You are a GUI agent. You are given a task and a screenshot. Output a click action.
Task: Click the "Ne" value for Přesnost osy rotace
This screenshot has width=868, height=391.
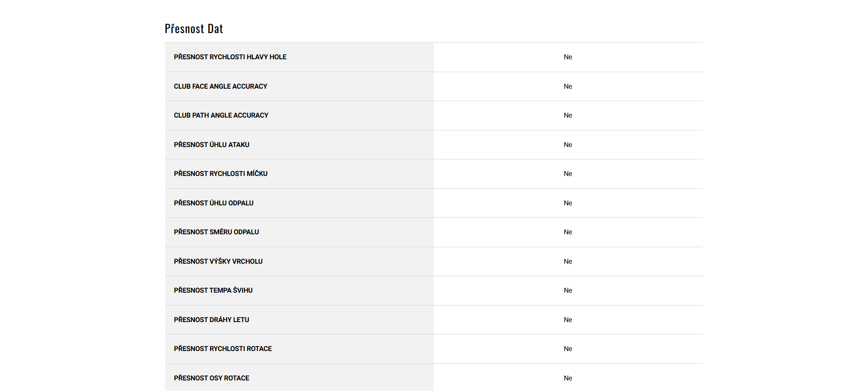point(568,378)
